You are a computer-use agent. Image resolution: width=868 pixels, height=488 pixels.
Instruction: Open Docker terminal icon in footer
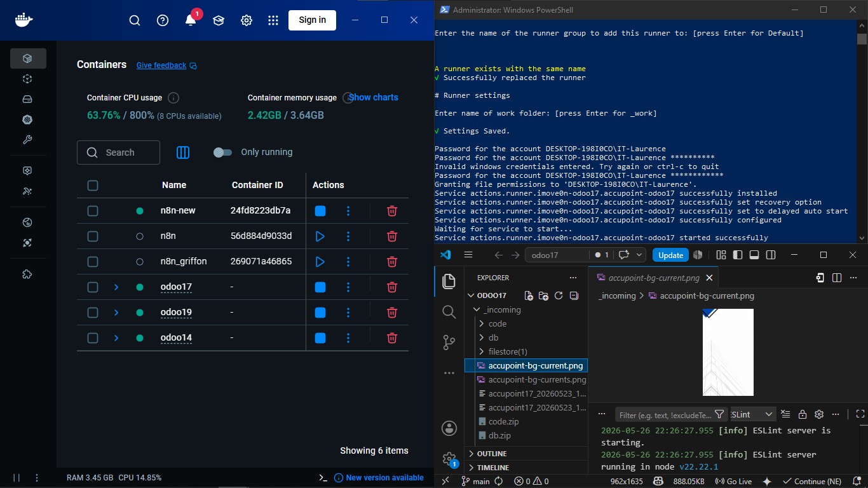(323, 478)
